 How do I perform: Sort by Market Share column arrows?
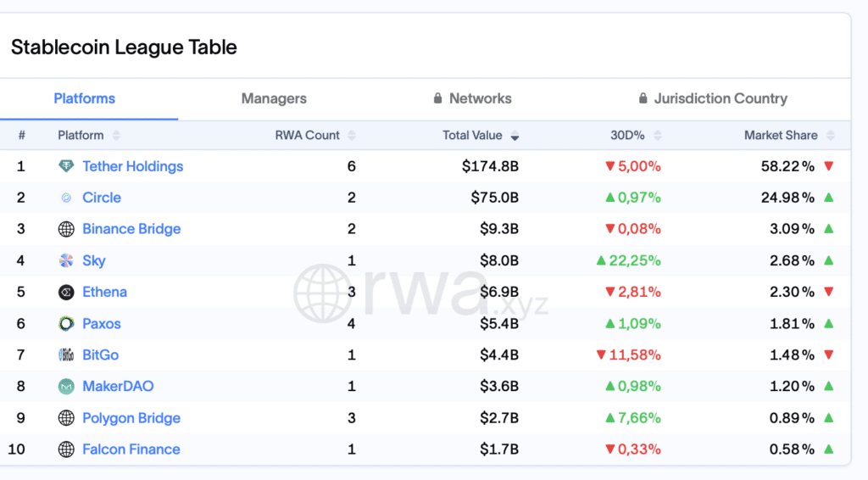[x=831, y=136]
